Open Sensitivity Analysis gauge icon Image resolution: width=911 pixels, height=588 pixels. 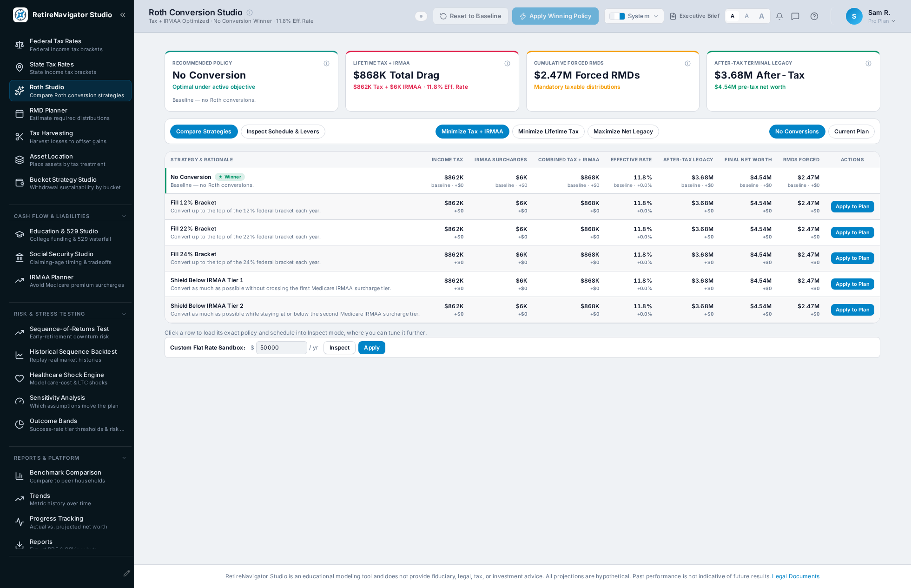point(20,402)
